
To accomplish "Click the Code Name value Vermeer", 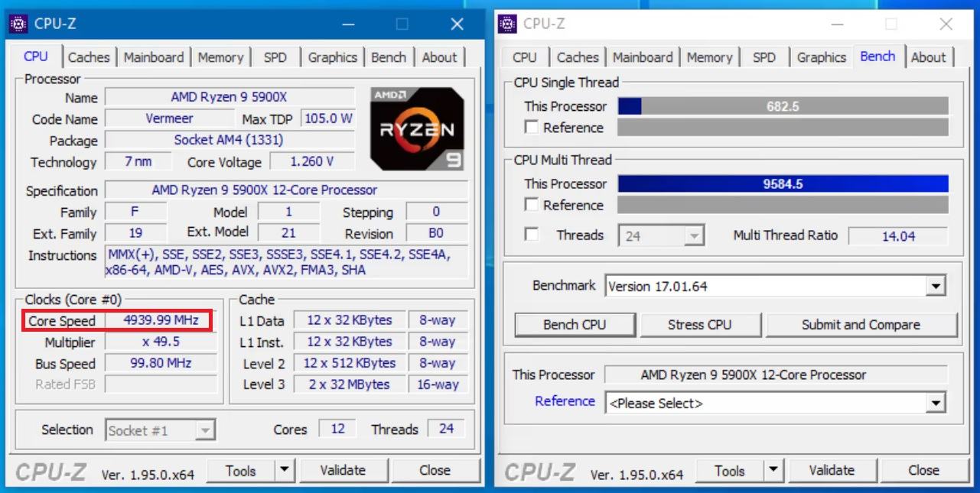I will click(x=169, y=118).
